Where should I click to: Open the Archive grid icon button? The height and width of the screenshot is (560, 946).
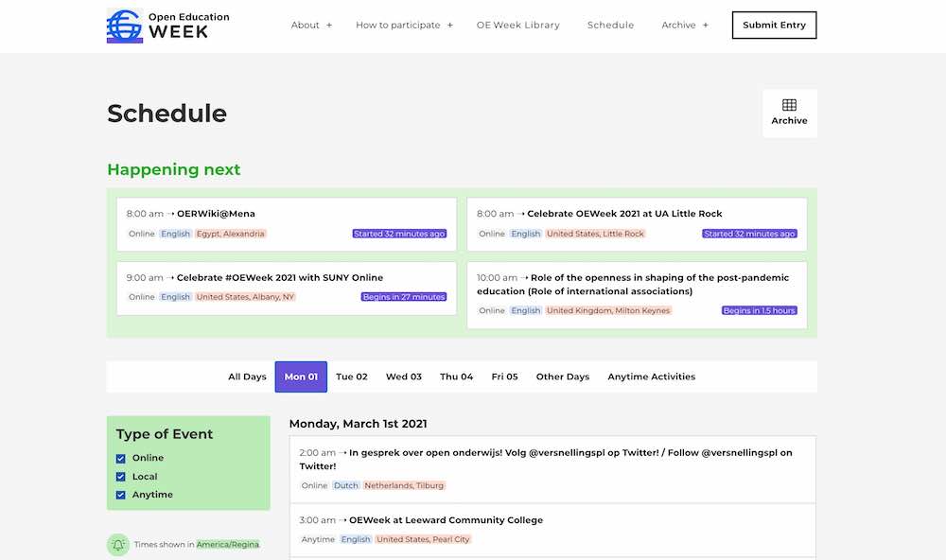pyautogui.click(x=789, y=113)
